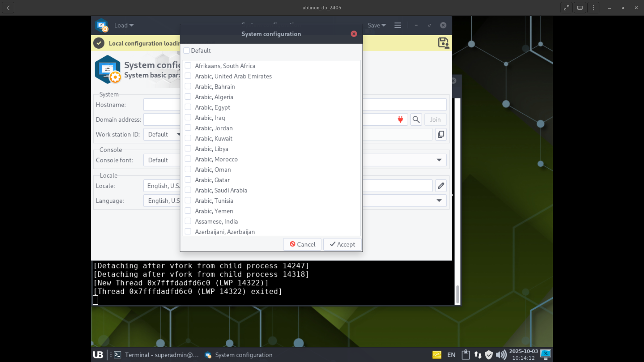Click the red plug icon in domain field

click(400, 120)
